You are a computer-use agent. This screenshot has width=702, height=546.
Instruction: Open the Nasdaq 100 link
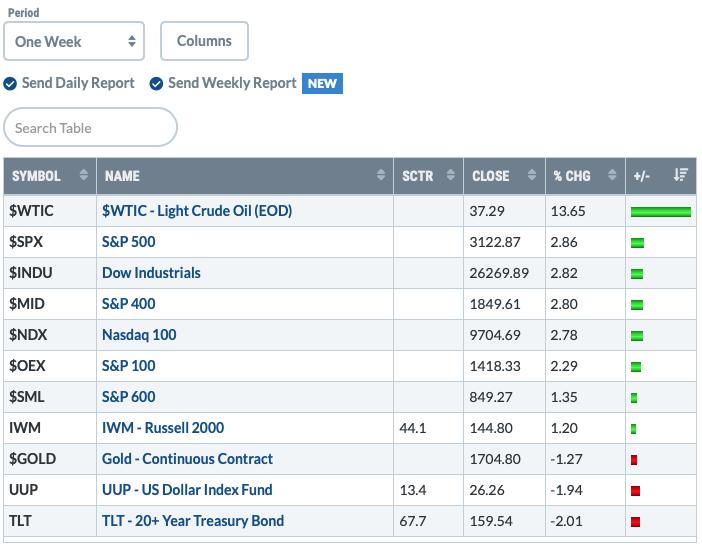coord(139,335)
